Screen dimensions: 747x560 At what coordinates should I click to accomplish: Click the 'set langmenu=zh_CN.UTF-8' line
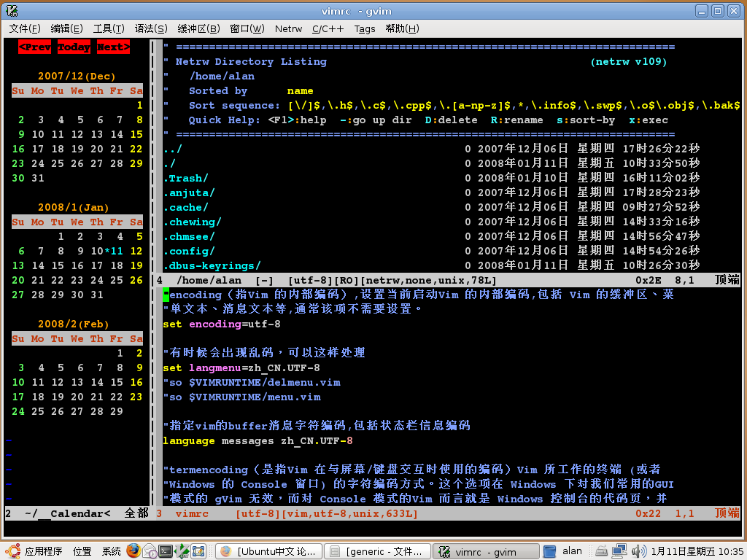[x=241, y=367]
